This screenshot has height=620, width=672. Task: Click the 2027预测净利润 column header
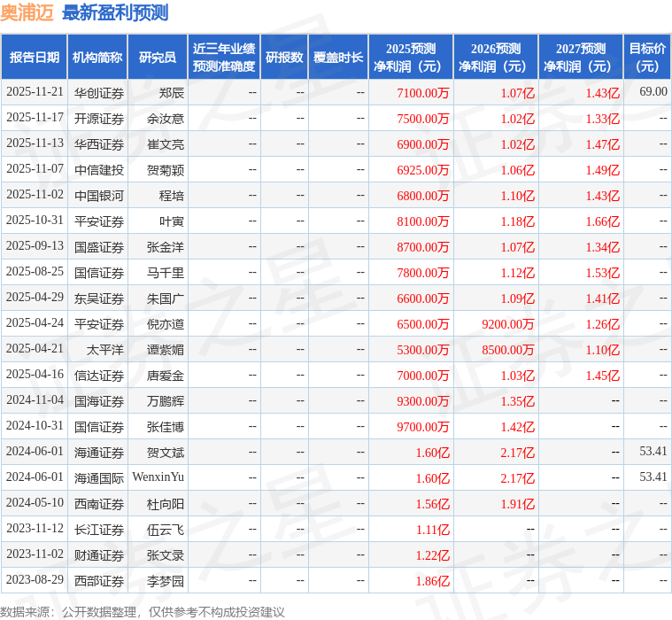581,58
